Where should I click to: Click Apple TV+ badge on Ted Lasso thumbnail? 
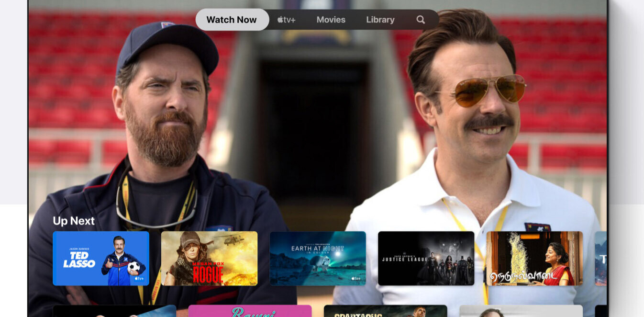139,278
